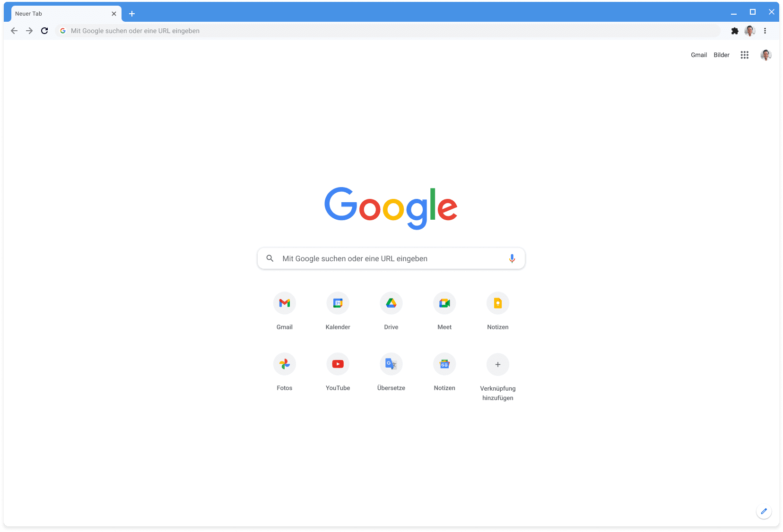Open the Übersetze shortcut tile
The height and width of the screenshot is (532, 783).
[x=391, y=372]
